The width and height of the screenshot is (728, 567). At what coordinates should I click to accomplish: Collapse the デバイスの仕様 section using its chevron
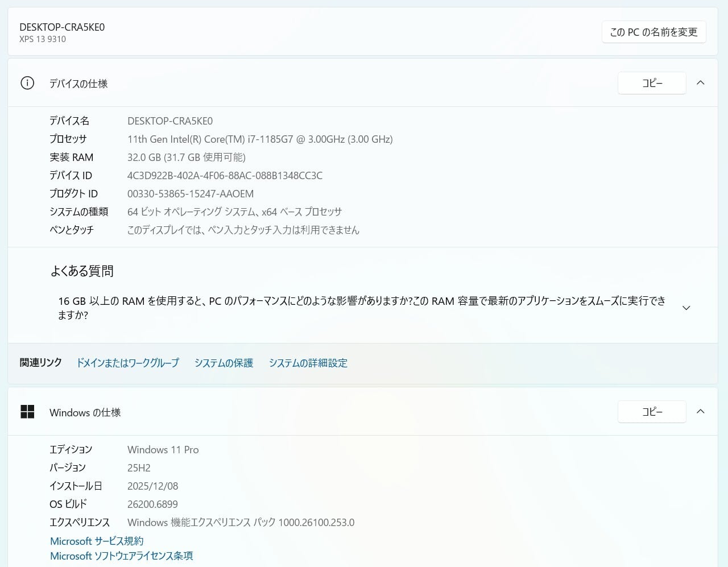[701, 83]
